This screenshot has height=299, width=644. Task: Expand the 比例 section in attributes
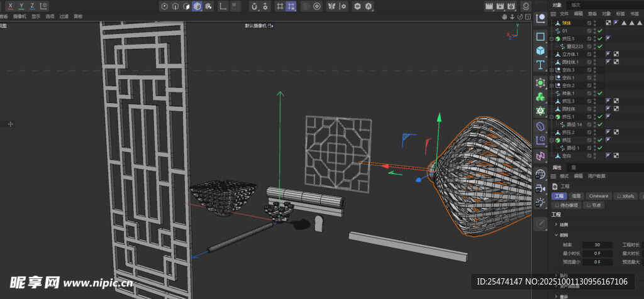556,224
